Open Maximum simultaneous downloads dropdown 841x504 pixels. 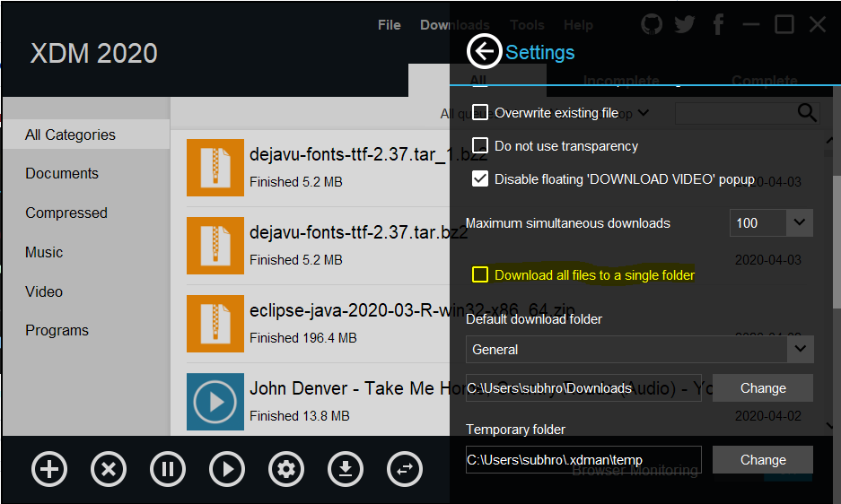coord(799,222)
